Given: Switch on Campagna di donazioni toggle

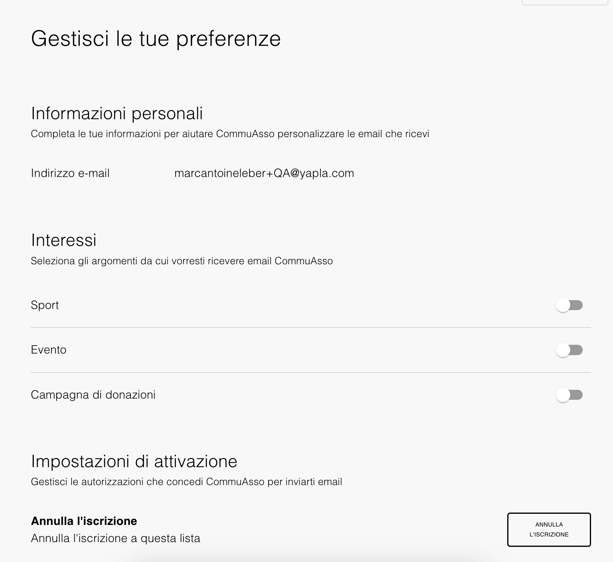Looking at the screenshot, I should [x=569, y=395].
